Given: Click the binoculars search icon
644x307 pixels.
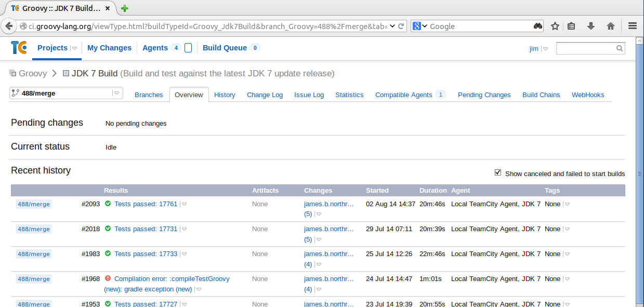Looking at the screenshot, I should pos(538,26).
